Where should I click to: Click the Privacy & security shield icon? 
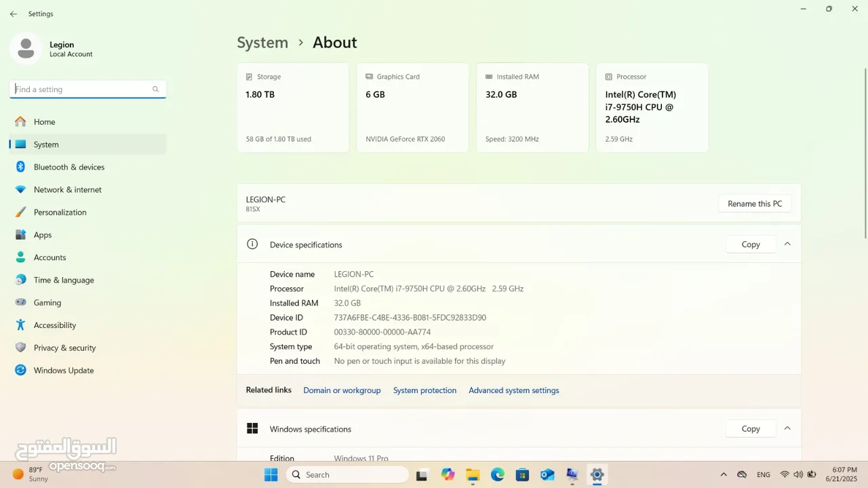[x=21, y=348]
